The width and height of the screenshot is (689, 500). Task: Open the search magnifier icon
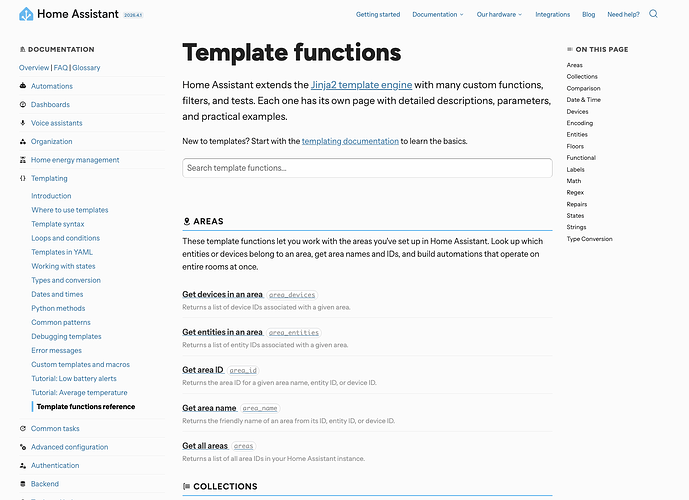click(x=654, y=15)
